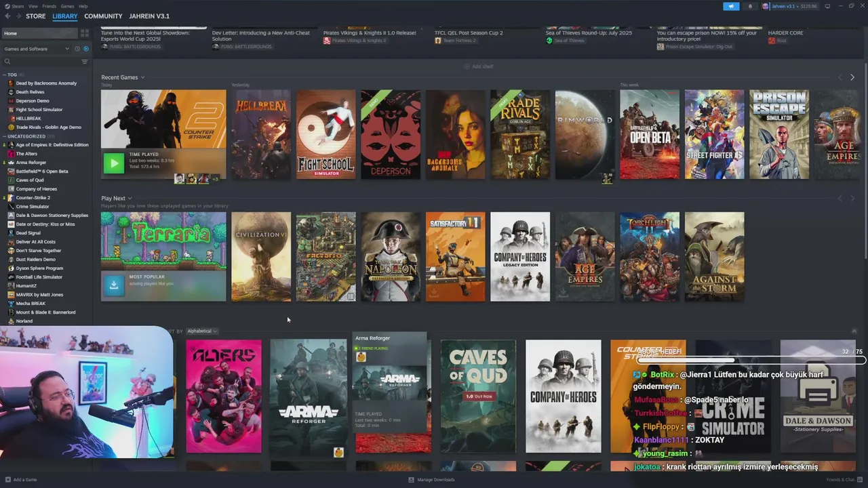Open Civilization VI cover in Play Next
Image resolution: width=868 pixels, height=488 pixels.
[260, 256]
